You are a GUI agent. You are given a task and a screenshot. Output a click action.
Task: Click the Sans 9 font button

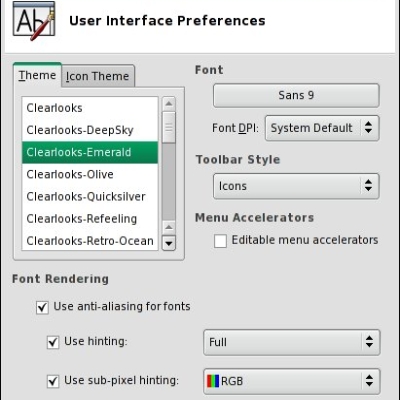click(296, 95)
